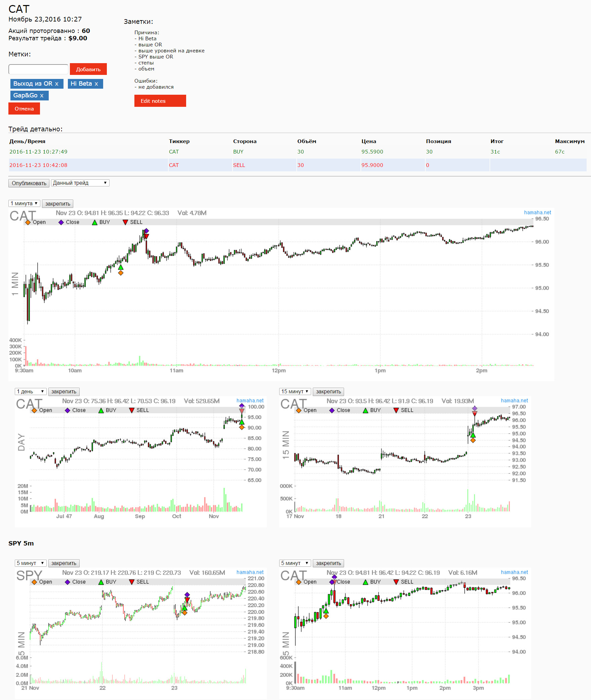Click the BUY legend icon on 15-minute chart
The width and height of the screenshot is (591, 700).
[x=366, y=410]
